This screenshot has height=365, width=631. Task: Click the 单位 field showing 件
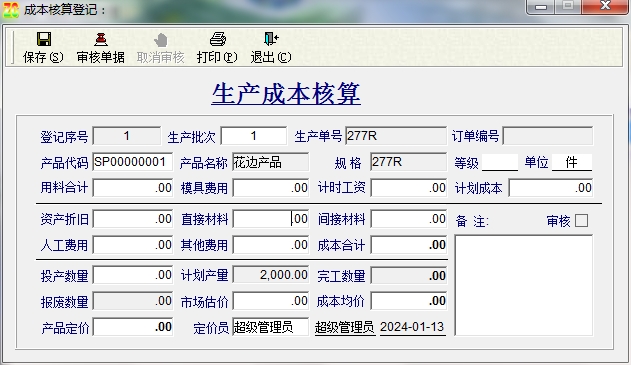[572, 162]
